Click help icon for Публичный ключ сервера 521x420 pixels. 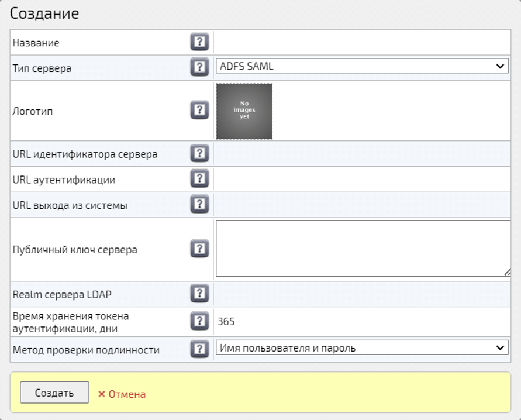click(199, 249)
